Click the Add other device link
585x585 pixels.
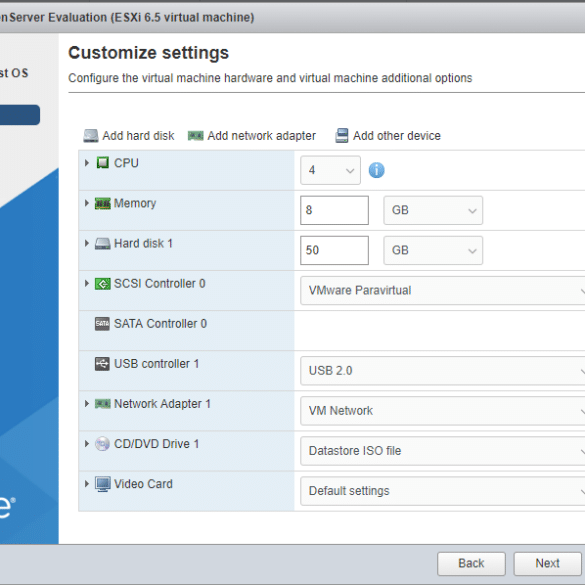[397, 136]
